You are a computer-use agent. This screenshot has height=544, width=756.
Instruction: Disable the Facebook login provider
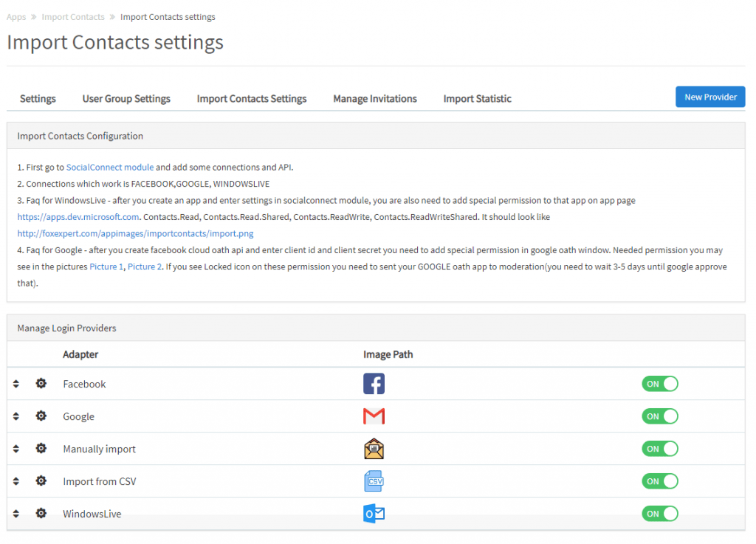click(659, 383)
